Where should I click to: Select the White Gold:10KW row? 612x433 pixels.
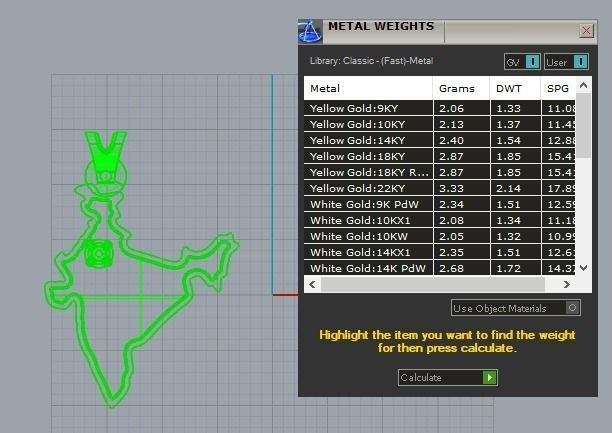point(439,236)
